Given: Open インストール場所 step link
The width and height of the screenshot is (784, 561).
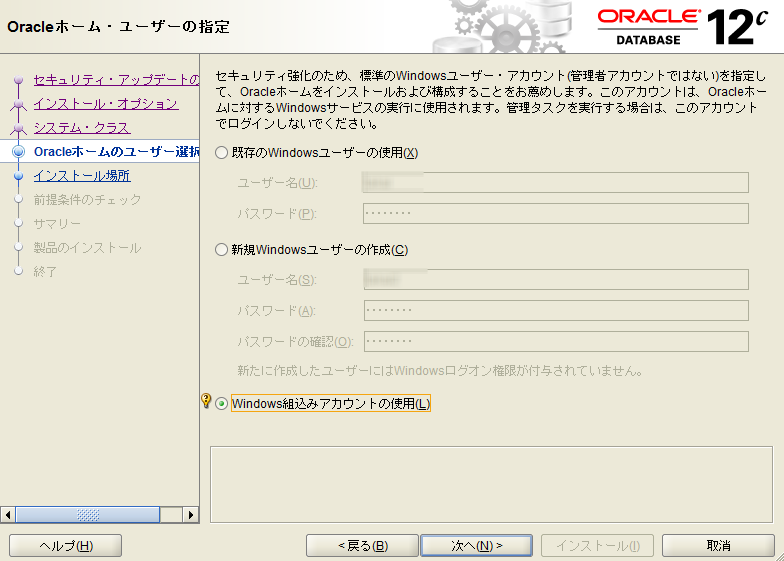Looking at the screenshot, I should click(x=82, y=176).
